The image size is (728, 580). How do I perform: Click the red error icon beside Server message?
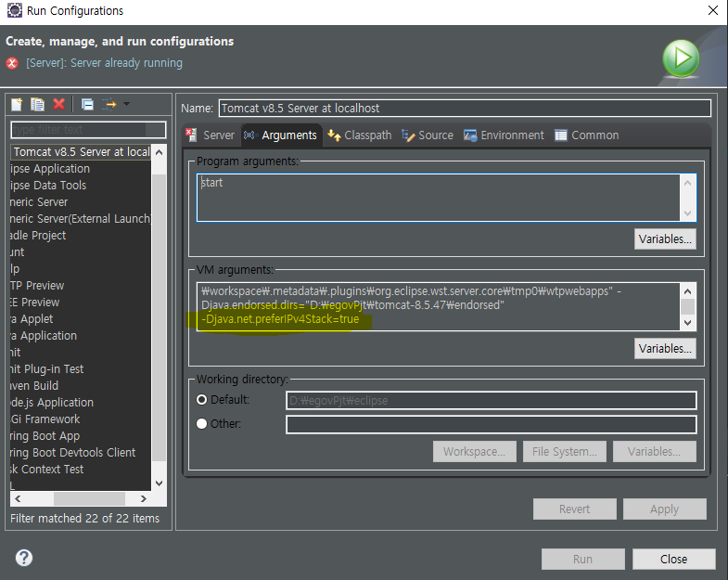pos(13,63)
